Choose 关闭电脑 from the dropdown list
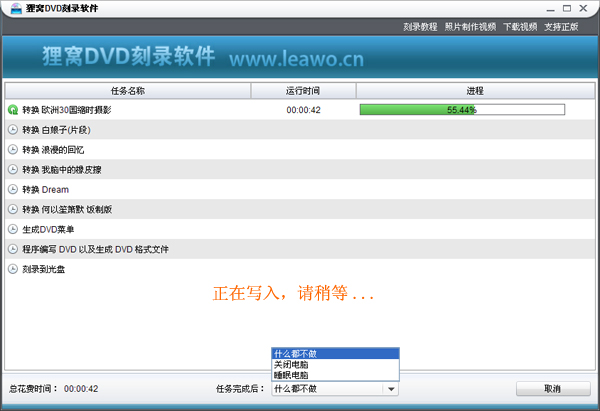The height and width of the screenshot is (411, 600). [335, 364]
